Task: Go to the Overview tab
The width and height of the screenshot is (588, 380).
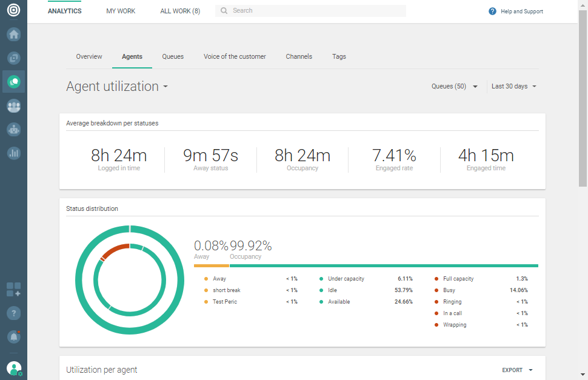Action: tap(89, 56)
